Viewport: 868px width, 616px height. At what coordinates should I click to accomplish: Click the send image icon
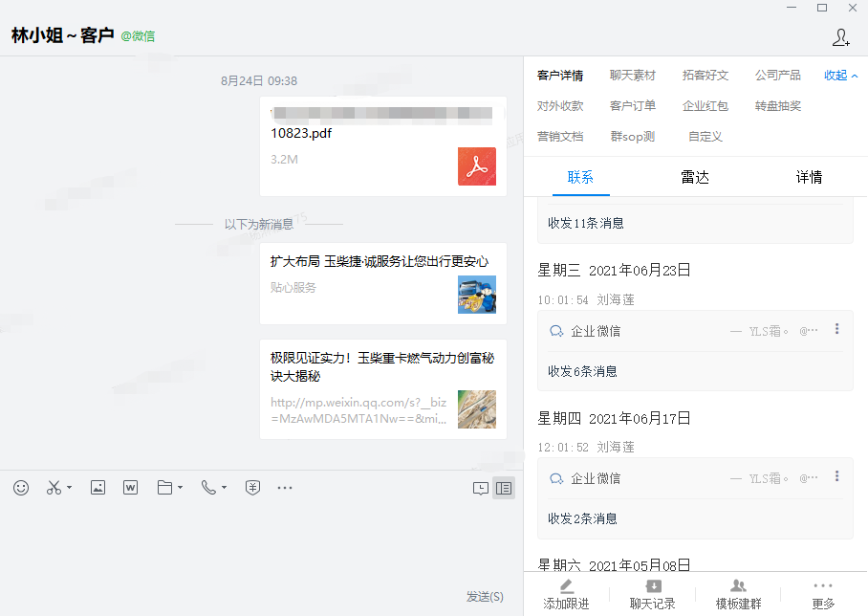click(98, 488)
